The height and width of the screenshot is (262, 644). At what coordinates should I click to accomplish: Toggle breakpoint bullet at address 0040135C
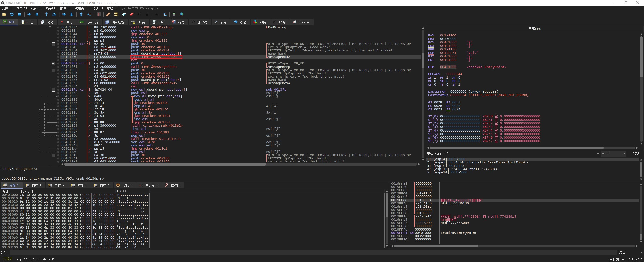point(58,57)
